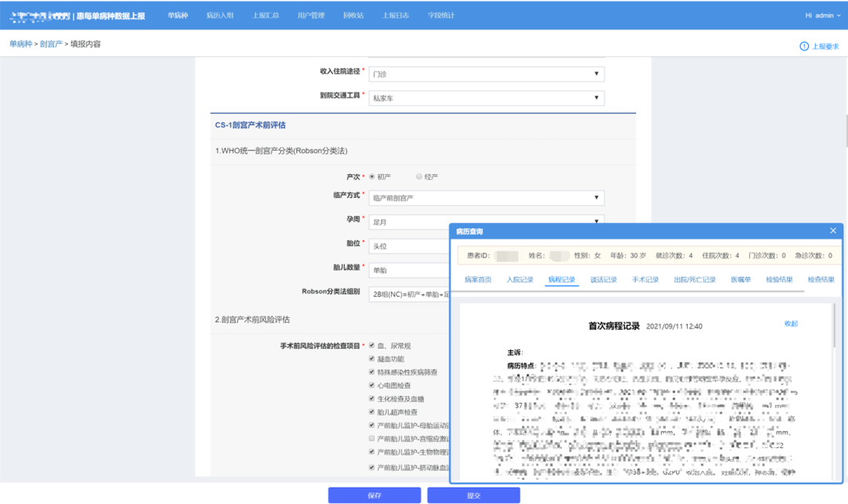Open the admin user menu arrow
The height and width of the screenshot is (504, 848).
pos(839,16)
